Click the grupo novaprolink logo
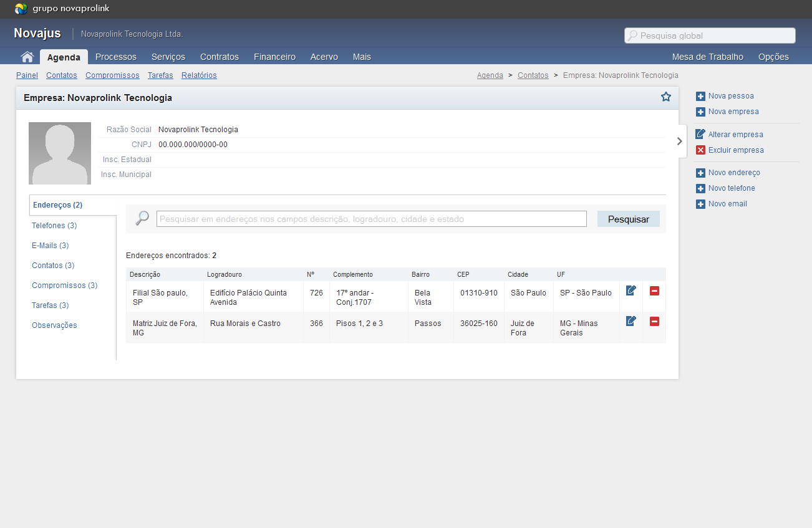The height and width of the screenshot is (528, 812). tap(62, 8)
